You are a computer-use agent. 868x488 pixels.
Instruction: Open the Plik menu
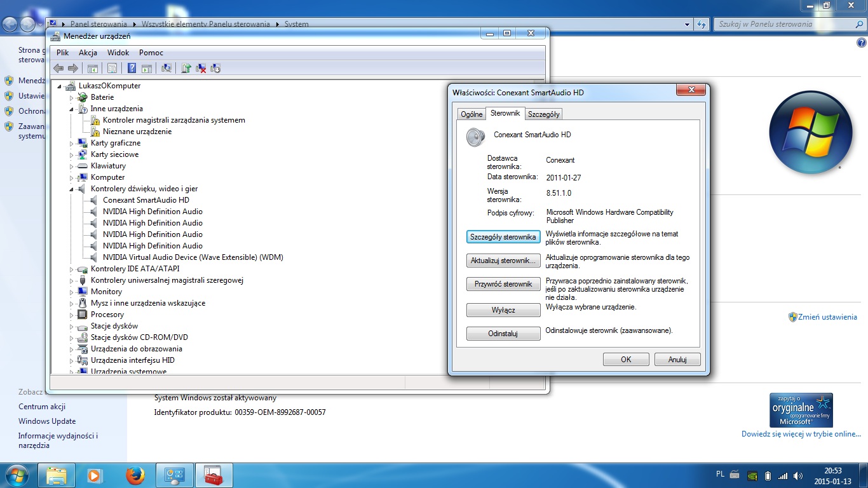point(62,53)
